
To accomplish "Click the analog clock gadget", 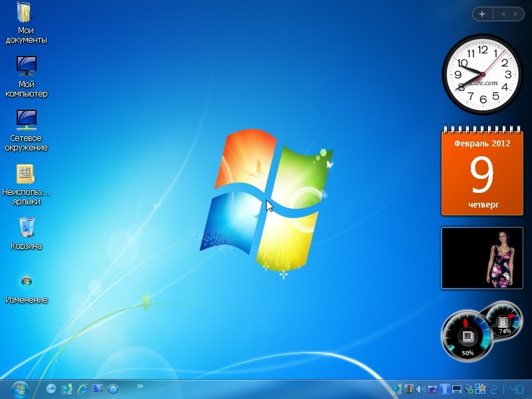I will point(483,74).
